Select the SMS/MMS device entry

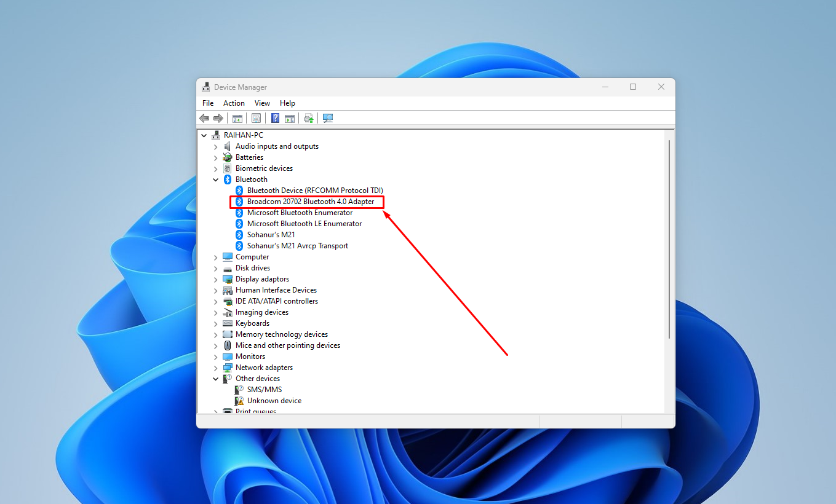tap(265, 390)
